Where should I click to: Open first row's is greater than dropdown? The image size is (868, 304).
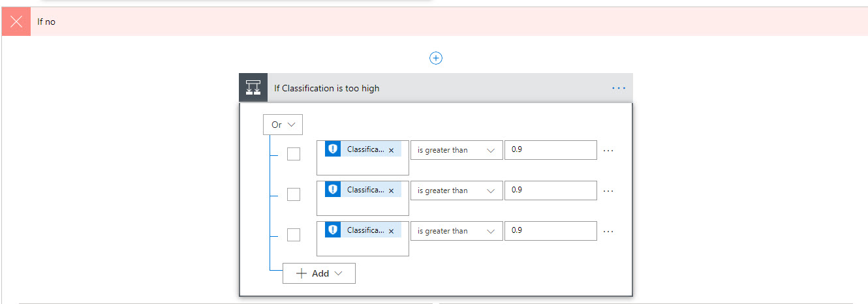(x=456, y=150)
